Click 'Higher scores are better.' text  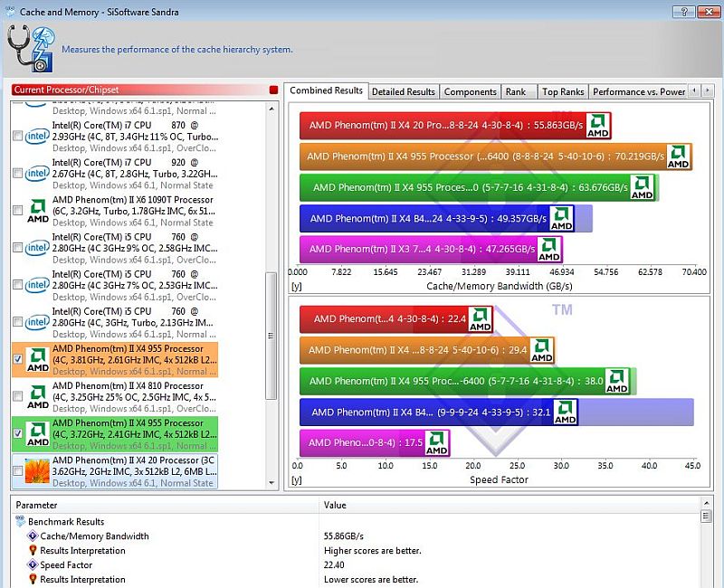[x=373, y=550]
